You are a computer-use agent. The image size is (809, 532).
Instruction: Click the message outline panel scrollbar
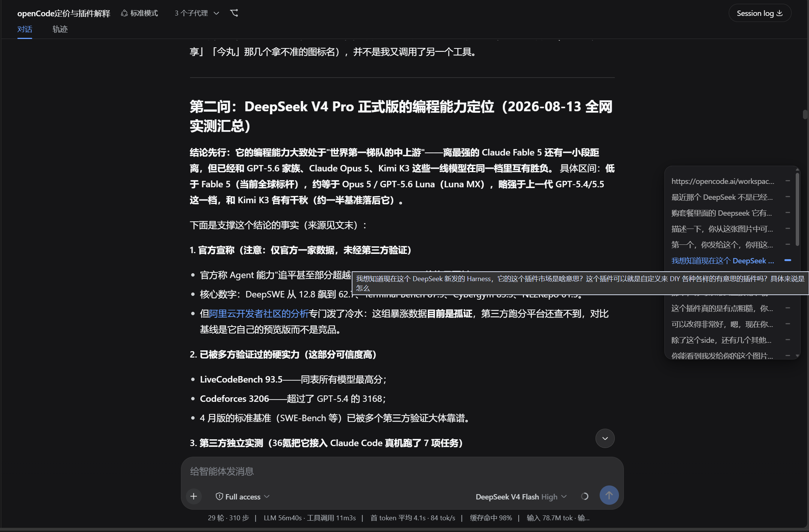click(797, 209)
